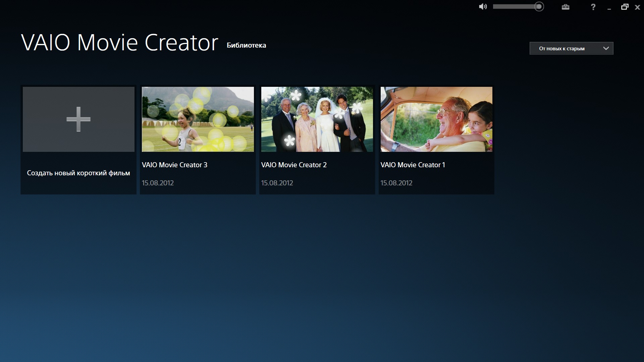
Task: Open the toolbox settings icon
Action: (x=566, y=7)
